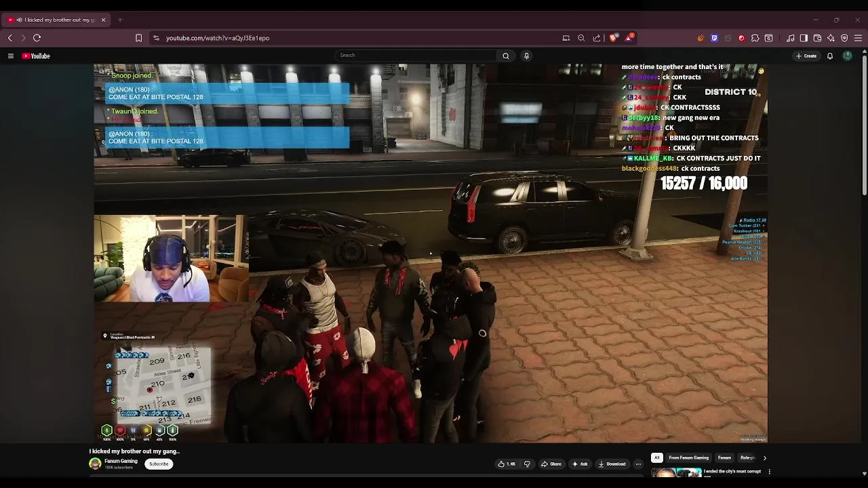The image size is (868, 488).
Task: Open the music note playlist icon
Action: [791, 38]
